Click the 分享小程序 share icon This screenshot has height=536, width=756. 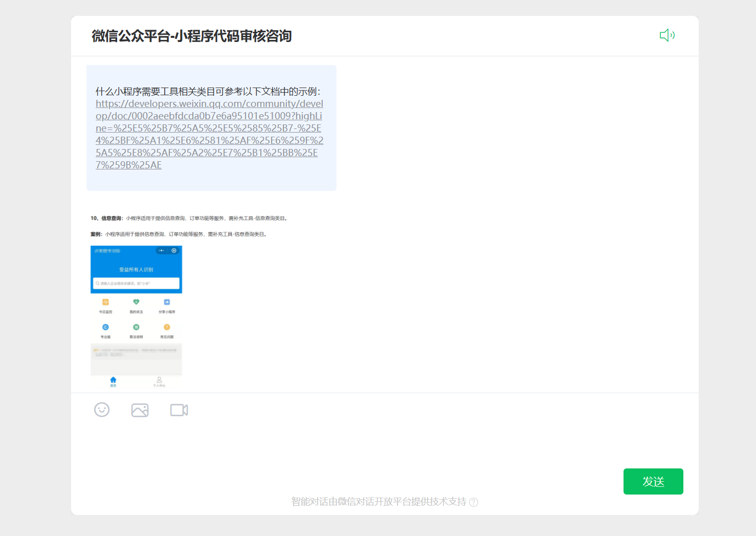coord(167,303)
